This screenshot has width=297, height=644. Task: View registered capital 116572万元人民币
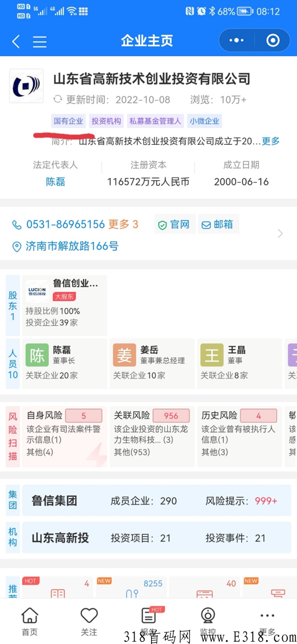[x=148, y=181]
